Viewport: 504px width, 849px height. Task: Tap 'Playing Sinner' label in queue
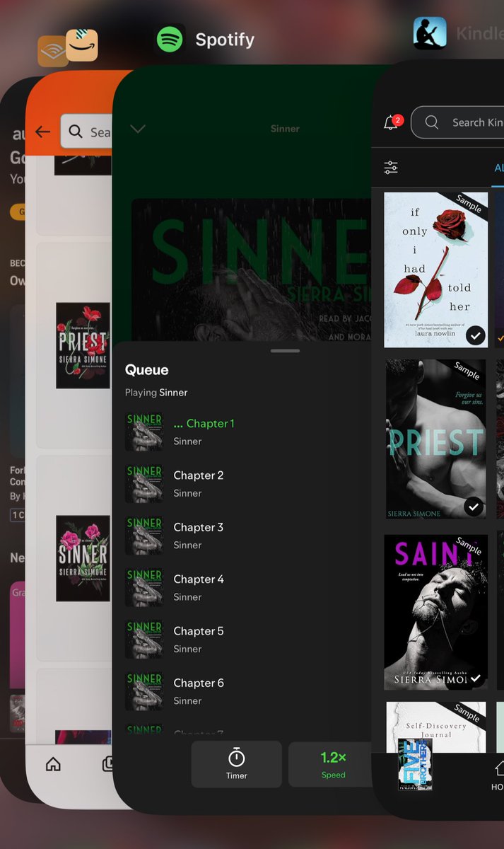pos(156,392)
